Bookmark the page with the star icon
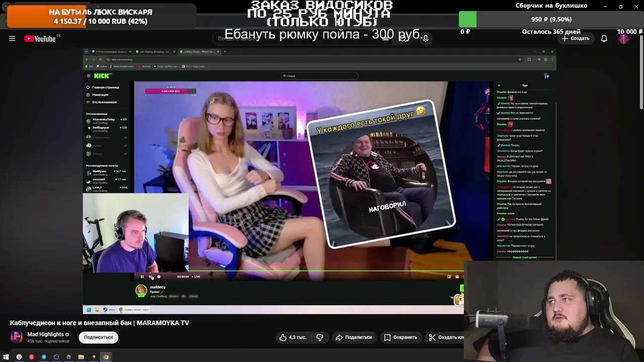 click(x=520, y=59)
